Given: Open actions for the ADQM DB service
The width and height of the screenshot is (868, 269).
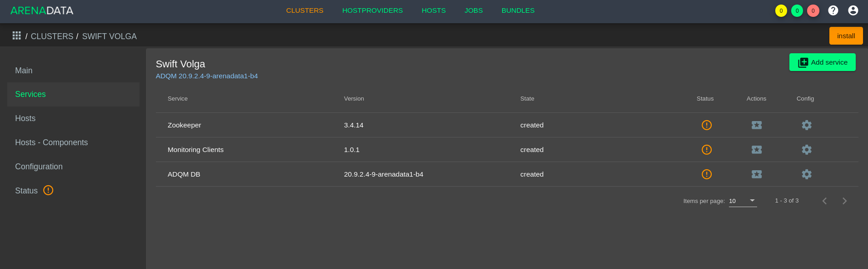Looking at the screenshot, I should [757, 174].
